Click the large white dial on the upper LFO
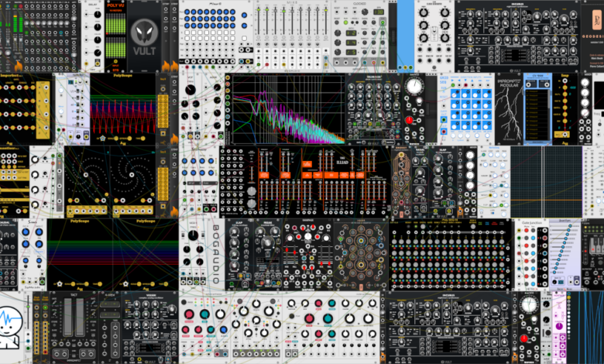The width and height of the screenshot is (604, 364). click(x=414, y=87)
